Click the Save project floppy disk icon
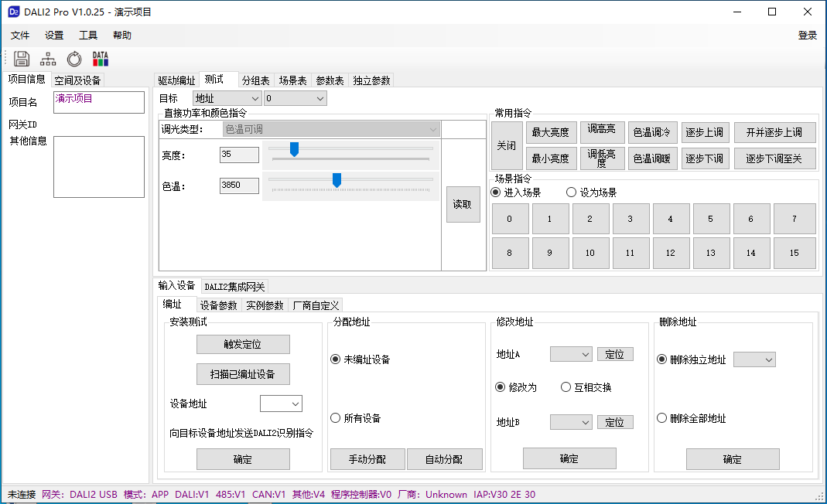 coord(21,58)
